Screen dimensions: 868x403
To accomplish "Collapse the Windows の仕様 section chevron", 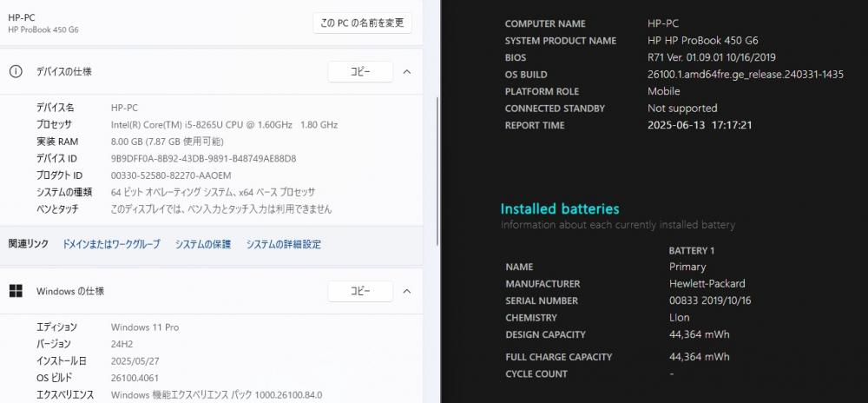I will [407, 291].
